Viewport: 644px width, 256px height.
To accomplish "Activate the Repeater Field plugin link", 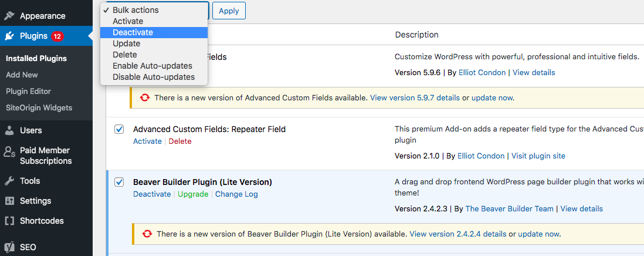I will 147,142.
